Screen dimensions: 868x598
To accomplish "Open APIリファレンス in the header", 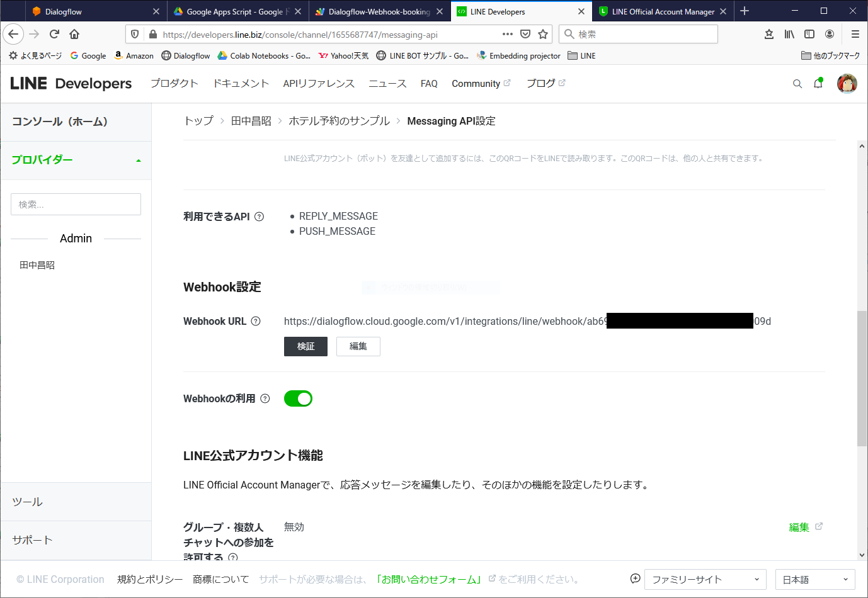I will tap(319, 84).
